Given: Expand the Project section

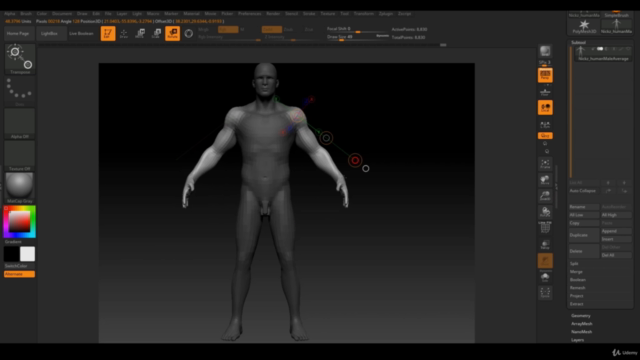Looking at the screenshot, I should 576,296.
